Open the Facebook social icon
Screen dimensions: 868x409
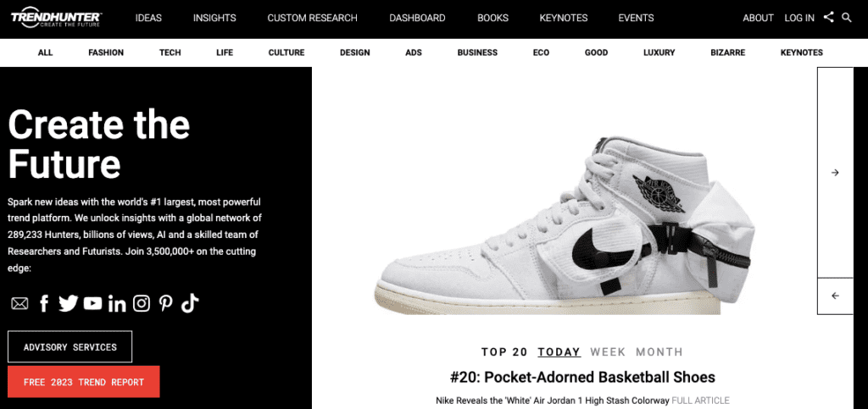click(44, 303)
